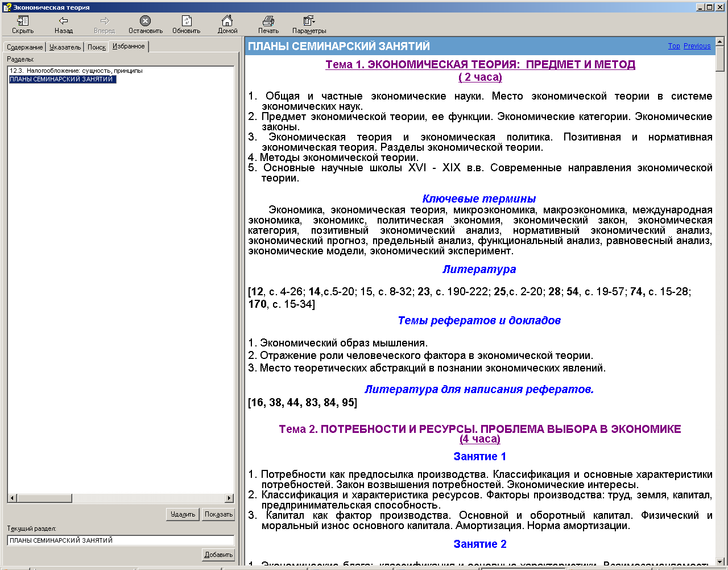The height and width of the screenshot is (570, 728).
Task: Click the 'Тема 2. ПОТРЕБНОСТИ И РЕСУРСЫ' heading
Action: (x=480, y=429)
